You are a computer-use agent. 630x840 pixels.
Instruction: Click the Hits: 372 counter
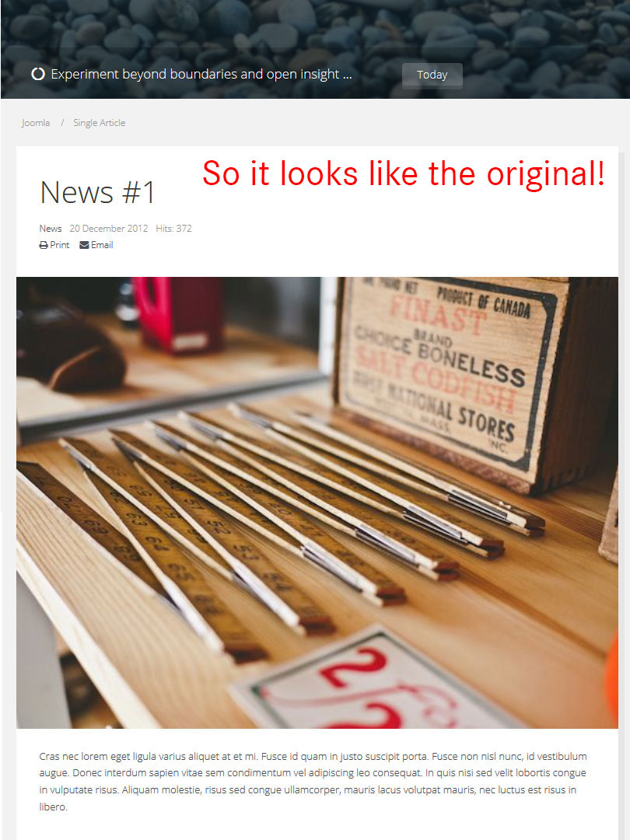173,228
